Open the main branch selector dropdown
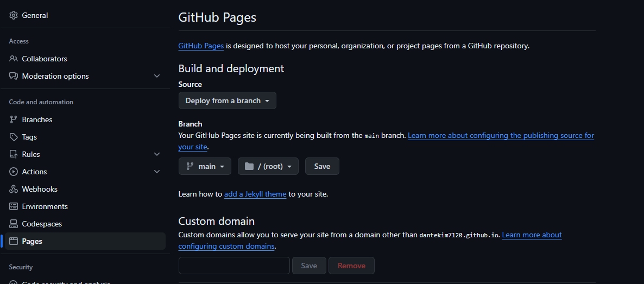Image resolution: width=644 pixels, height=284 pixels. [205, 166]
